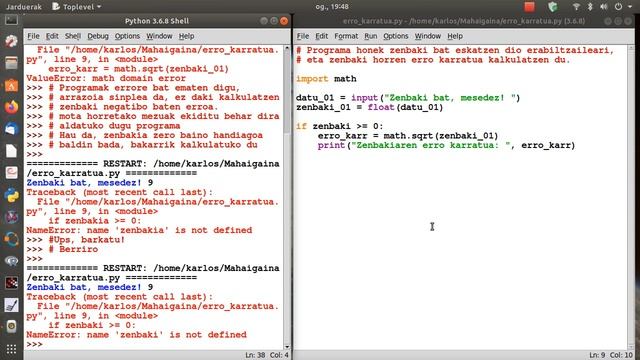The height and width of the screenshot is (360, 640).
Task: Click the red-black icon in the dock
Action: (11, 283)
